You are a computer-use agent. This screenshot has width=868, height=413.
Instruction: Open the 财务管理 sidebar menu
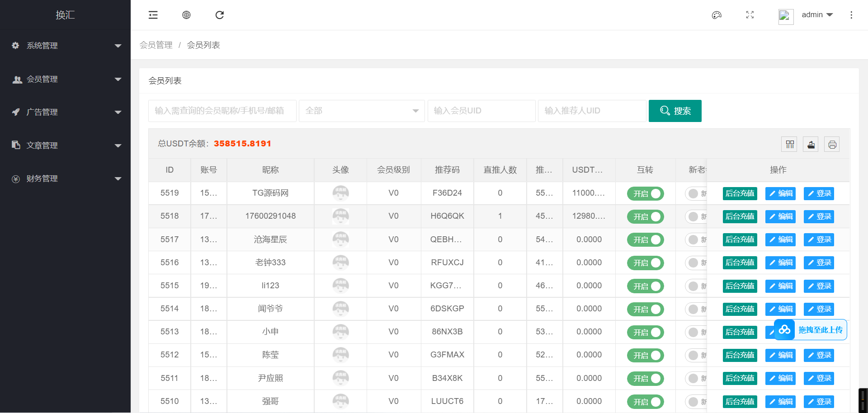point(66,179)
